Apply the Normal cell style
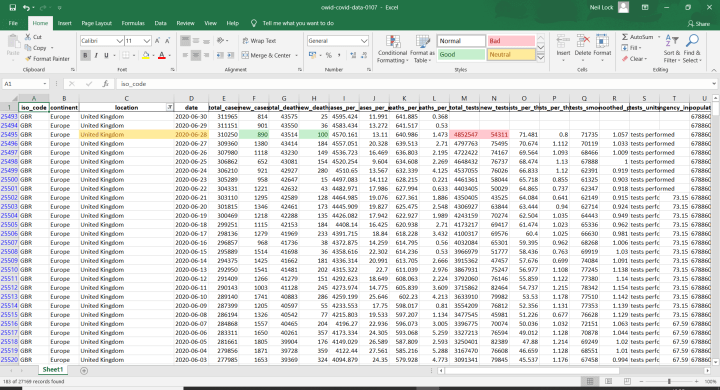Image resolution: width=720 pixels, height=390 pixels. pyautogui.click(x=461, y=41)
